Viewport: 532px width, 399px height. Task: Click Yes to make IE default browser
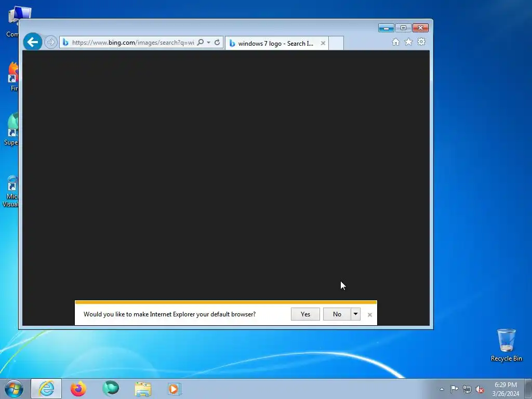click(305, 314)
